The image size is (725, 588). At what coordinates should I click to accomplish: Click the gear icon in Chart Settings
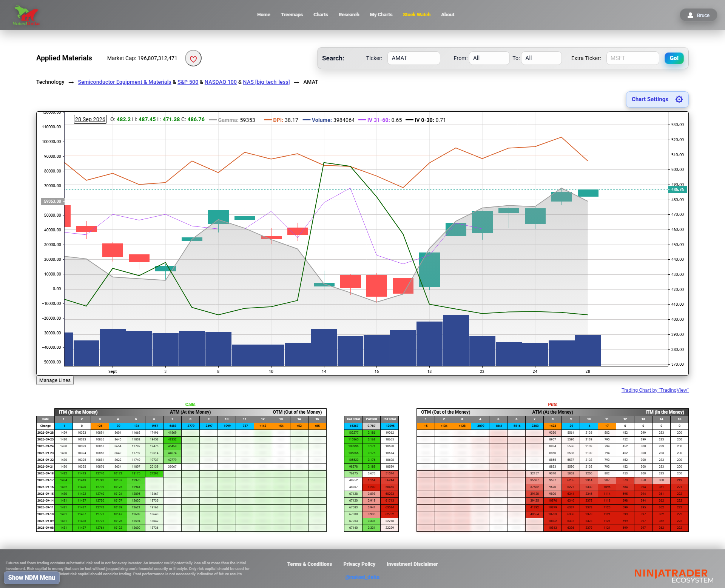[679, 99]
